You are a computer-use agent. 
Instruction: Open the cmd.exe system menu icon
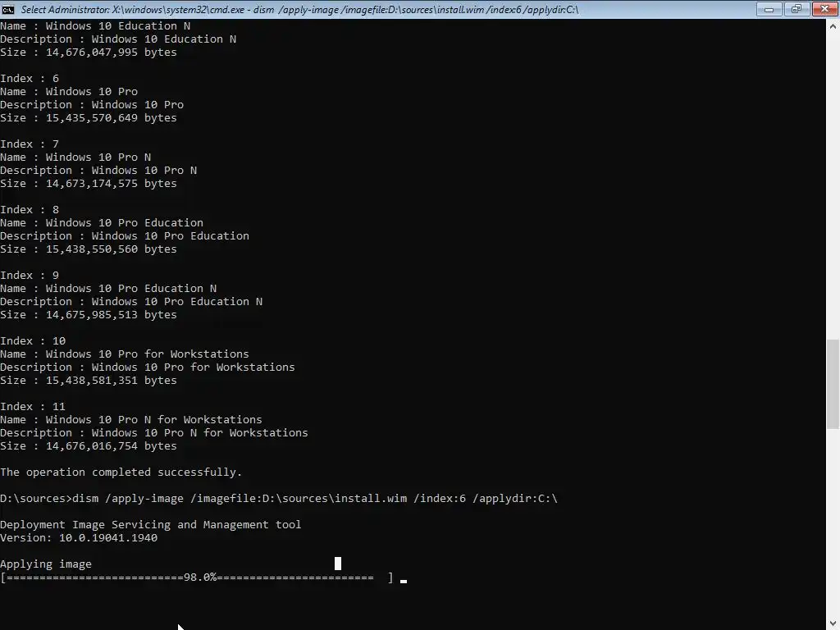click(8, 9)
